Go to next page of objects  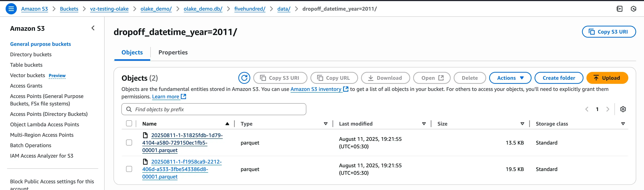[608, 109]
